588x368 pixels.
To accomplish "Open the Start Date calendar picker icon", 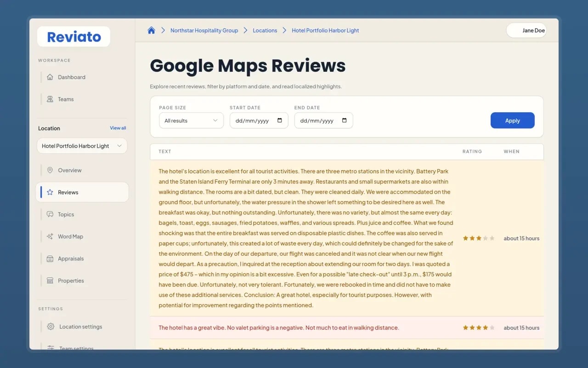I will [280, 121].
